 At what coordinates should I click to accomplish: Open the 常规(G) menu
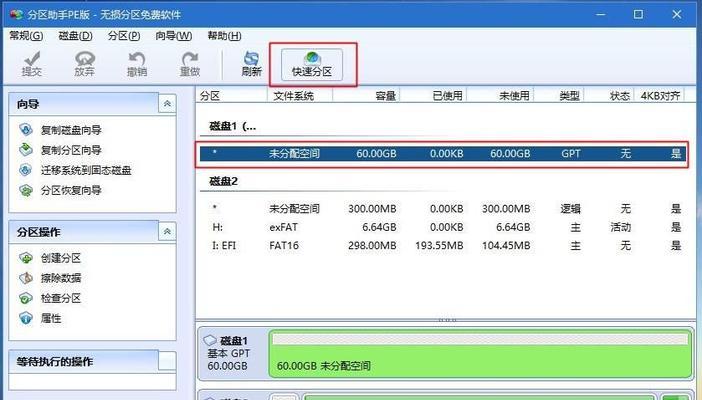click(26, 36)
